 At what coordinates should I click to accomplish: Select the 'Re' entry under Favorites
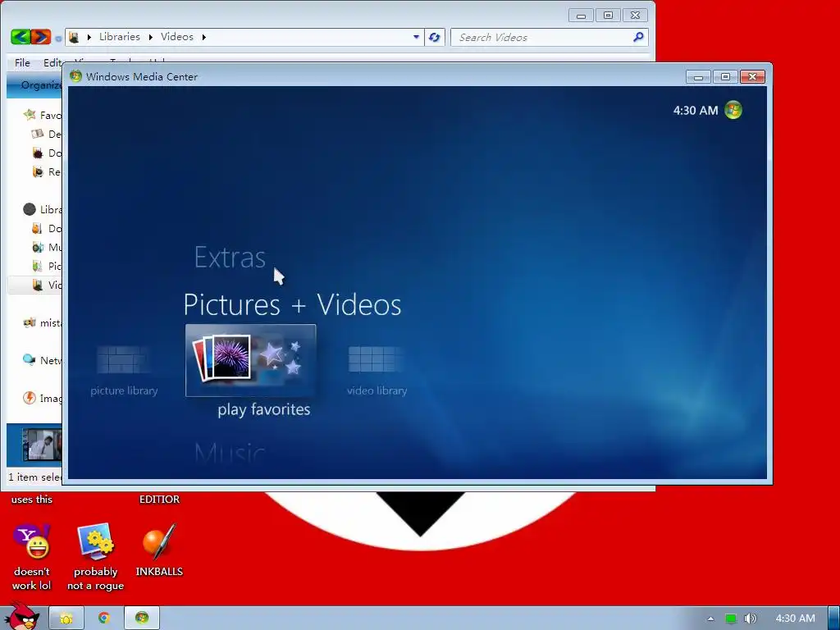[x=46, y=171]
